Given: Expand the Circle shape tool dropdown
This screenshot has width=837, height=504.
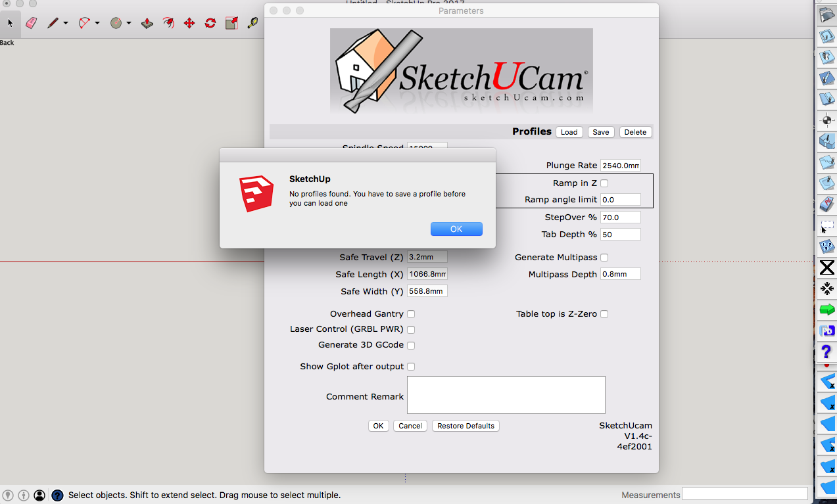Looking at the screenshot, I should tap(129, 23).
